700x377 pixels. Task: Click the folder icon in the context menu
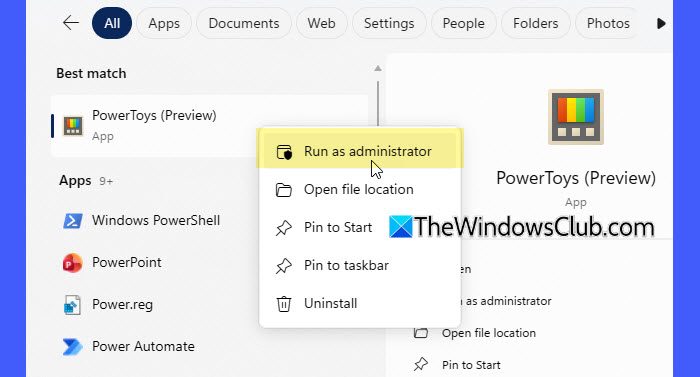[284, 190]
